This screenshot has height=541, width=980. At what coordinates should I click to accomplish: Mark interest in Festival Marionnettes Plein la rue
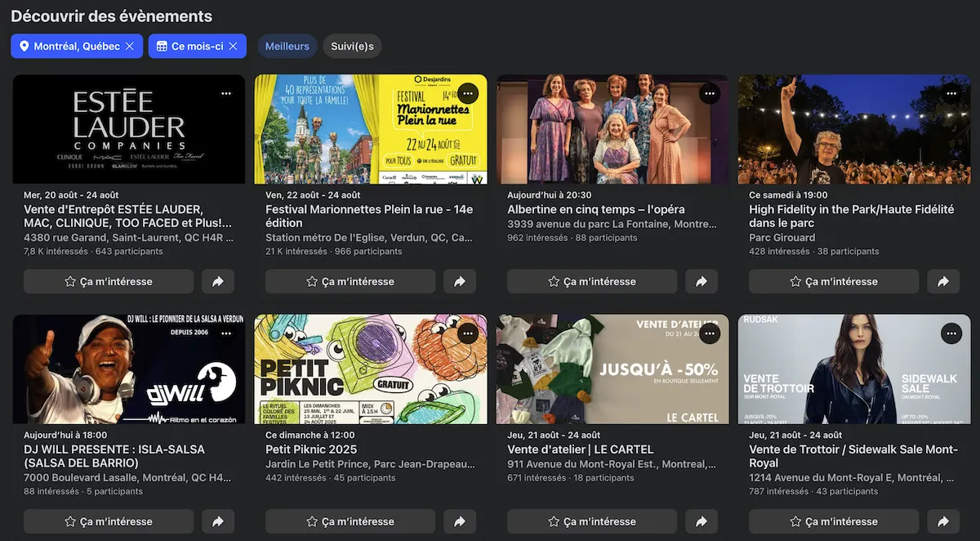tap(350, 281)
